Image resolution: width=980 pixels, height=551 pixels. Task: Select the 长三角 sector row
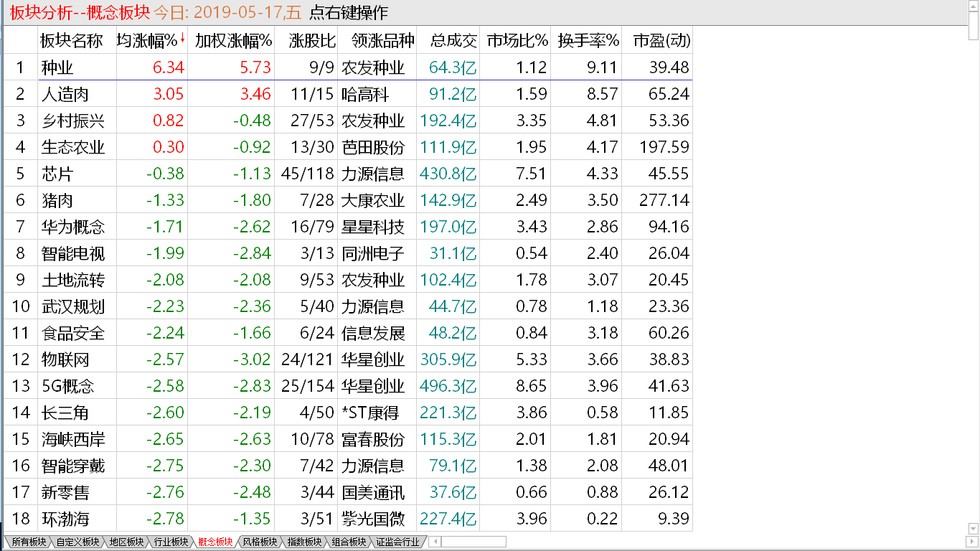pos(348,413)
